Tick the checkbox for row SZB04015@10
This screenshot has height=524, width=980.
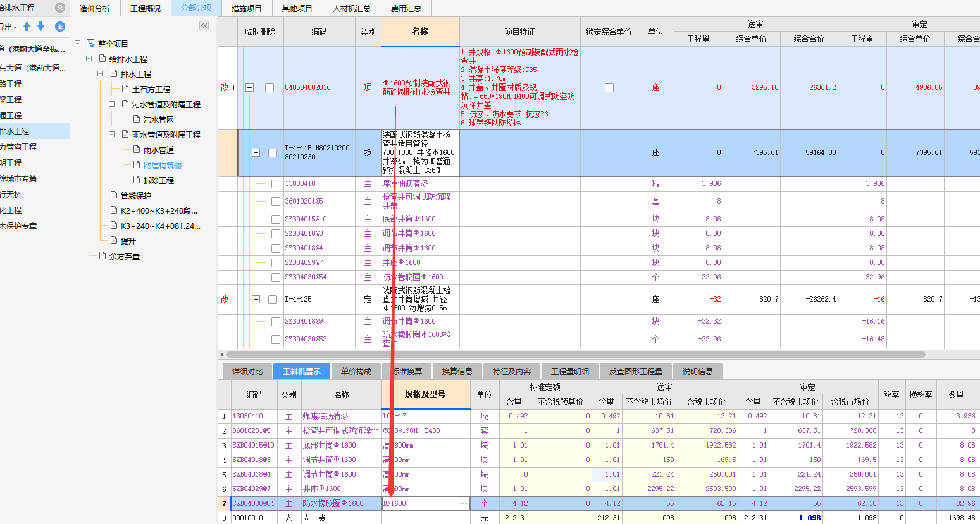276,219
